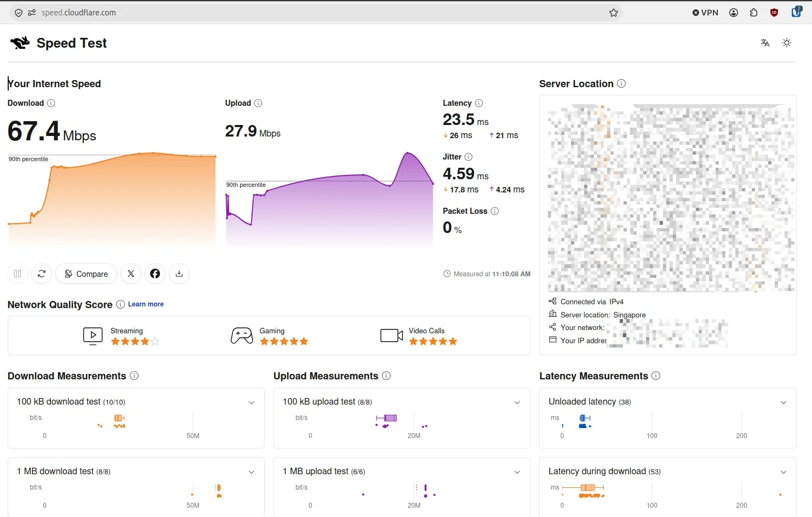Click the Compare button

[86, 274]
